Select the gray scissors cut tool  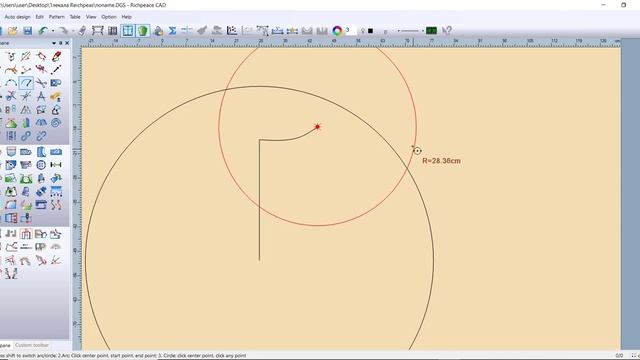point(41,83)
